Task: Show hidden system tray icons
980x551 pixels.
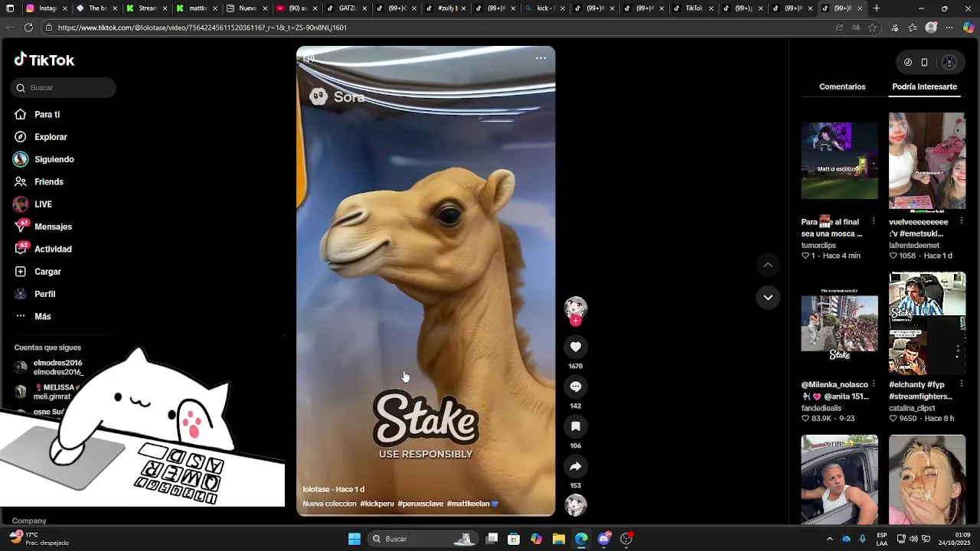Action: click(830, 539)
